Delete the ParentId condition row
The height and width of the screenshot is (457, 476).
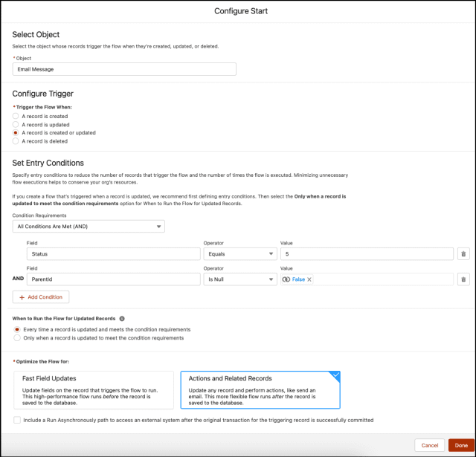(463, 279)
